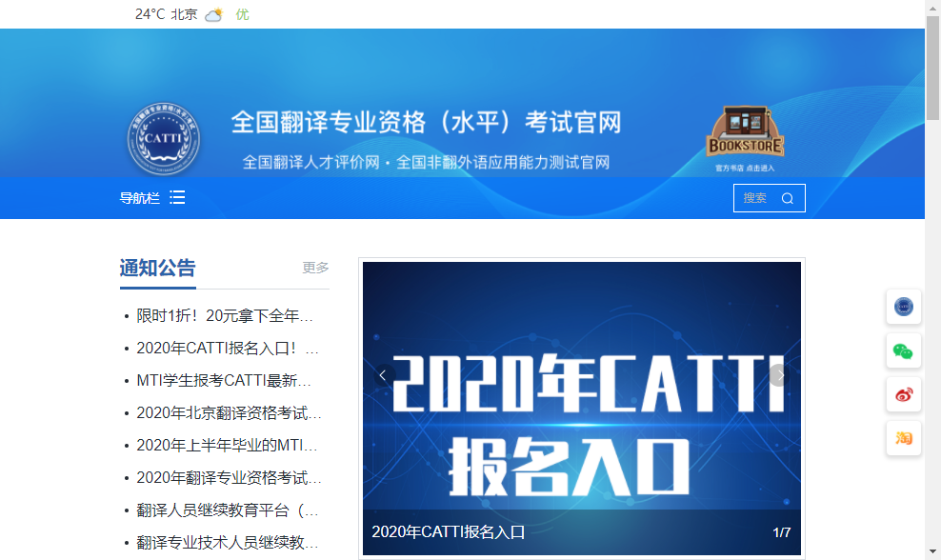Click the magnifier search icon

[x=788, y=198]
